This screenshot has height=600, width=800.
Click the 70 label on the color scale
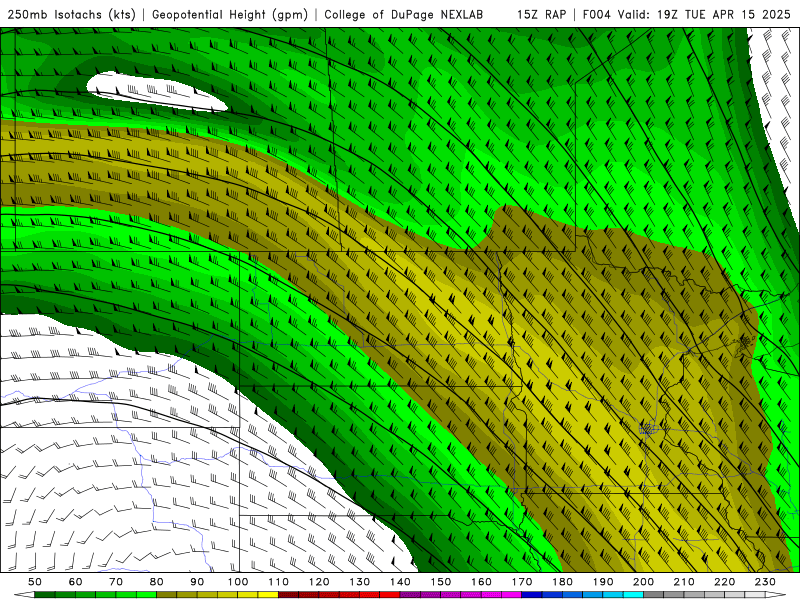116,582
